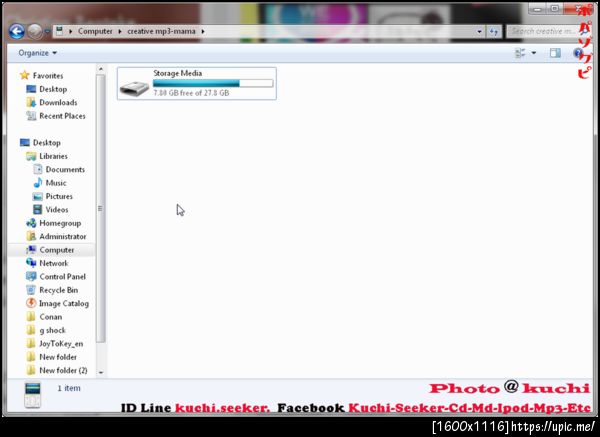This screenshot has width=600, height=437.
Task: Click the drive icon in address bar
Action: coord(59,31)
